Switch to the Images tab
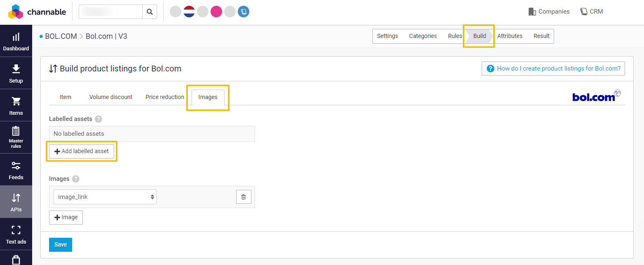644x265 pixels. click(208, 97)
